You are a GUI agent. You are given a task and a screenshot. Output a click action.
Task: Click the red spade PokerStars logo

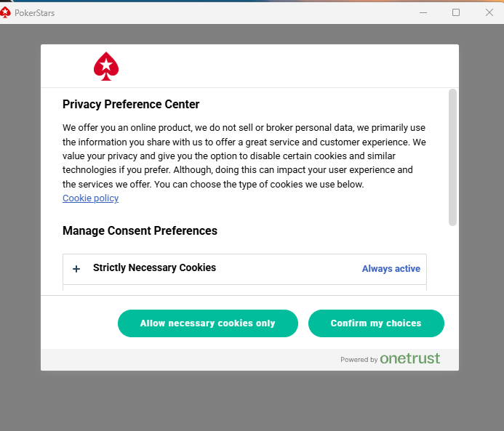pyautogui.click(x=106, y=66)
